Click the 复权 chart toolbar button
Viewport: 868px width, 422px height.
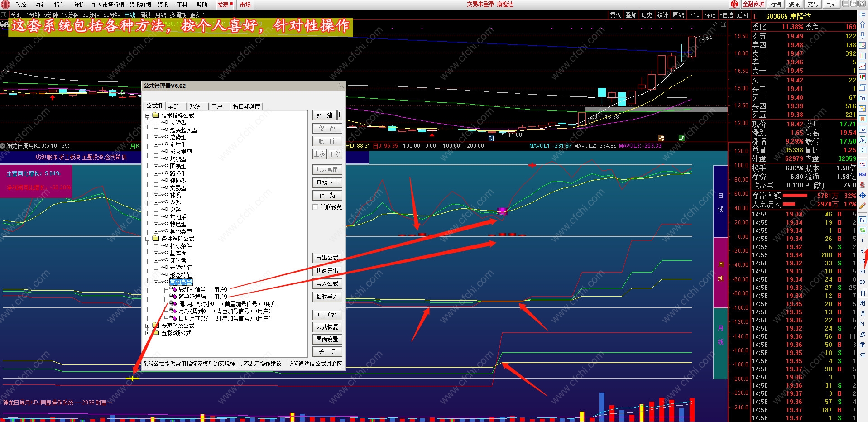[x=616, y=15]
